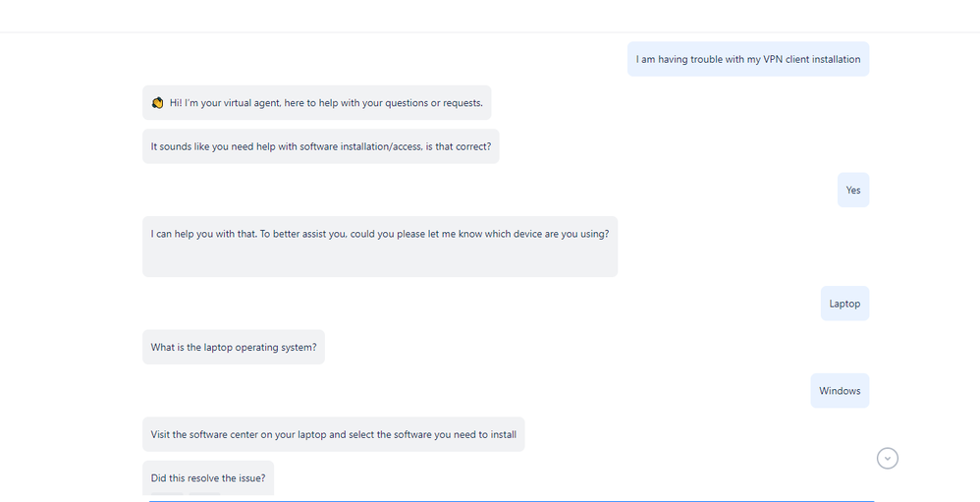The height and width of the screenshot is (502, 980).
Task: Select the 'software installation/access, is that correct?' bubble
Action: click(321, 146)
